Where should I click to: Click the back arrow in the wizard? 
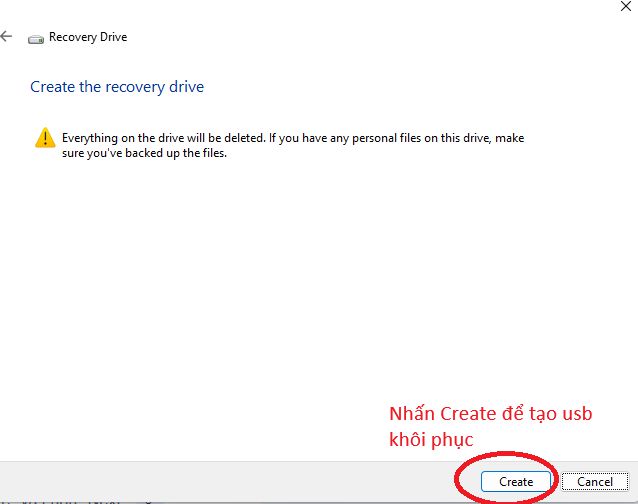coord(7,37)
